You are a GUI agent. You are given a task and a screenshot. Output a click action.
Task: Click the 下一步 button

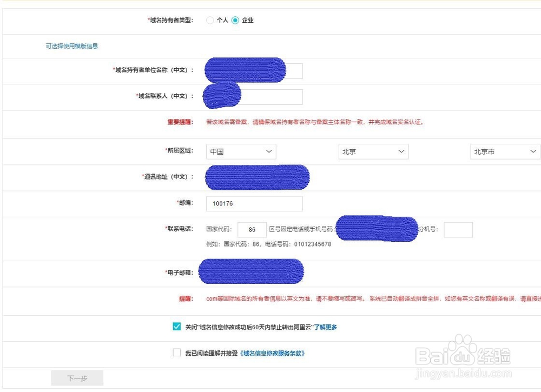pyautogui.click(x=77, y=378)
